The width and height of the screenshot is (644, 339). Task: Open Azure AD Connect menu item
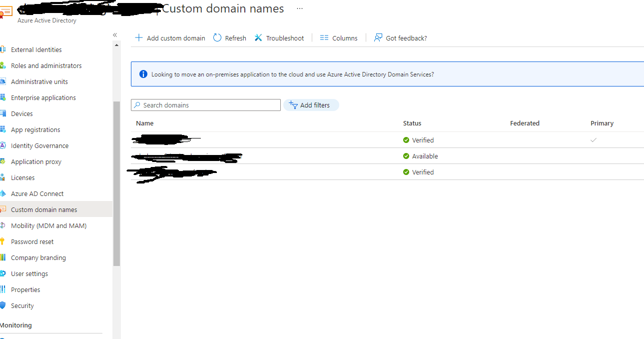coord(37,193)
